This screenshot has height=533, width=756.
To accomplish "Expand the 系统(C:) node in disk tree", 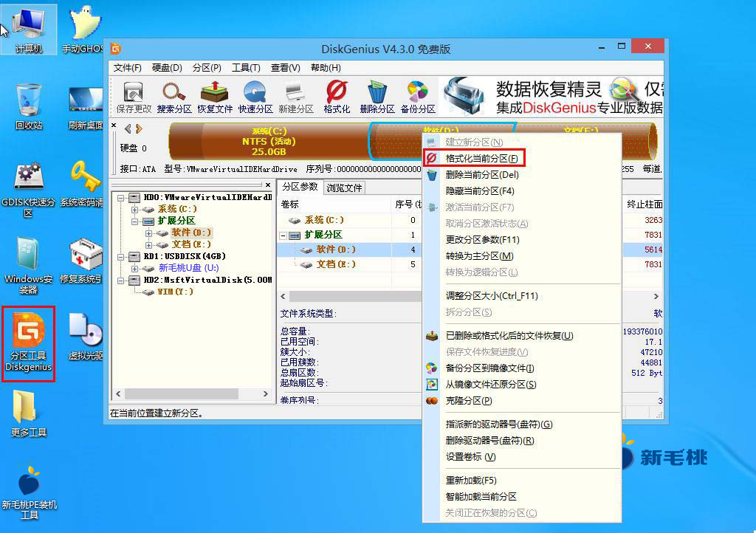I will pos(134,210).
